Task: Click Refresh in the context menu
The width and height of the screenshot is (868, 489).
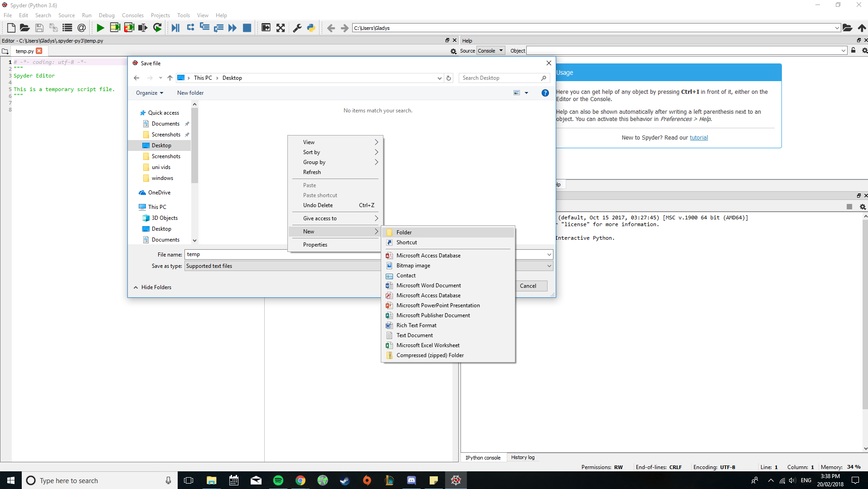Action: pyautogui.click(x=336, y=172)
